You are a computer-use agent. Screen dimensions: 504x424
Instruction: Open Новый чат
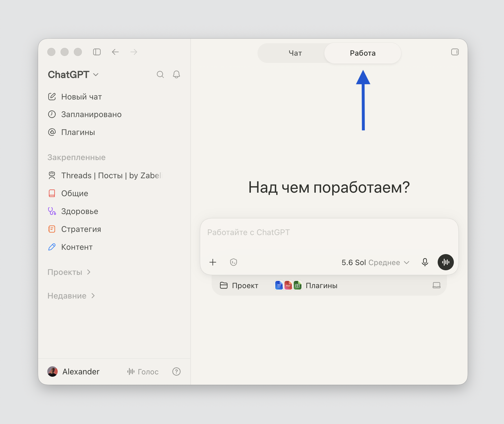(81, 97)
